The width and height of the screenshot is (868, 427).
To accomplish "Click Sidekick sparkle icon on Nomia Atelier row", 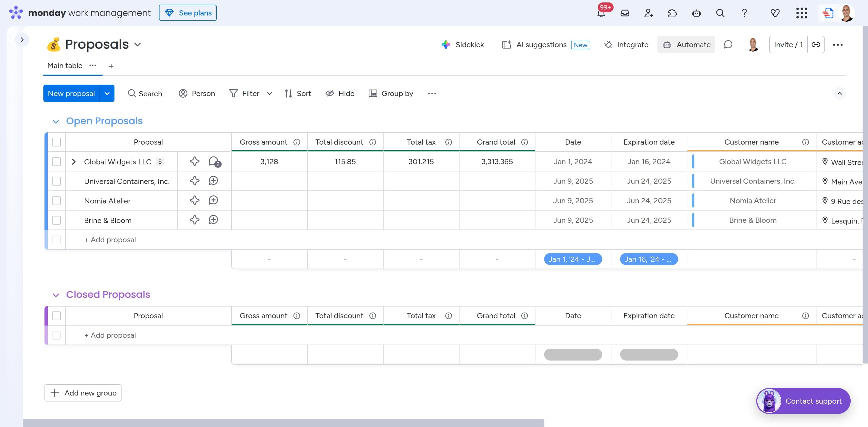I will (x=194, y=200).
